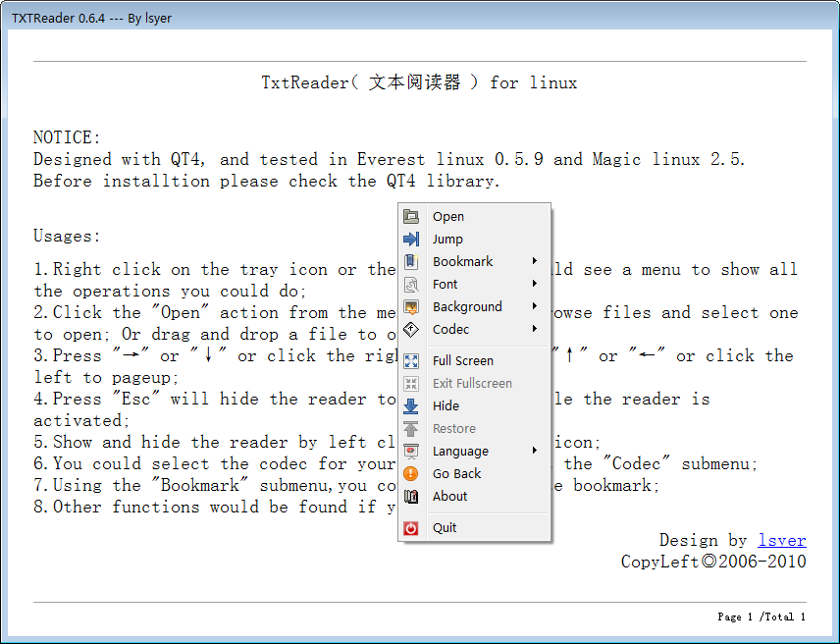The height and width of the screenshot is (644, 840).
Task: Click the Usages: heading text
Action: (67, 236)
